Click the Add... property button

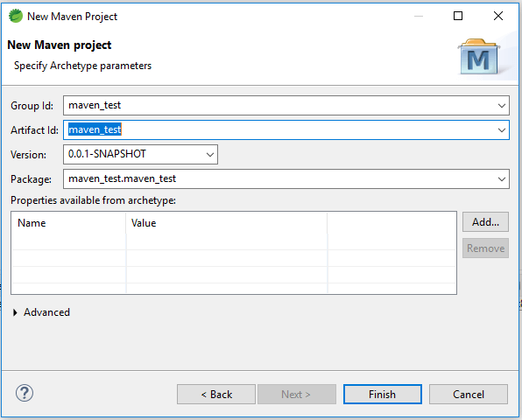click(485, 221)
